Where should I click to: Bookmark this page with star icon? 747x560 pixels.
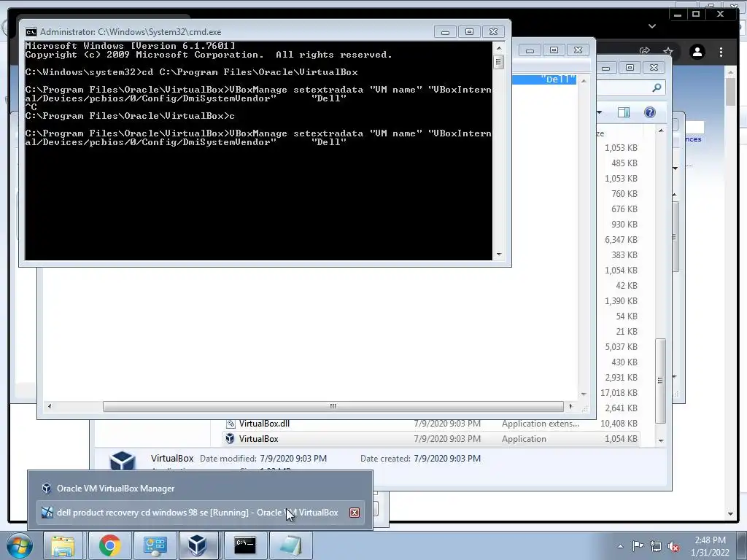668,50
